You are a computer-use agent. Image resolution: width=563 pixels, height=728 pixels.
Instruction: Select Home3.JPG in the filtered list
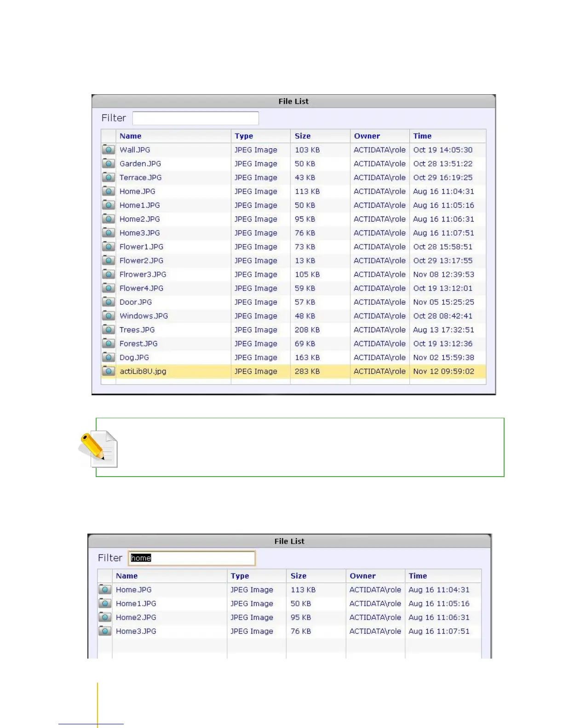pyautogui.click(x=136, y=631)
